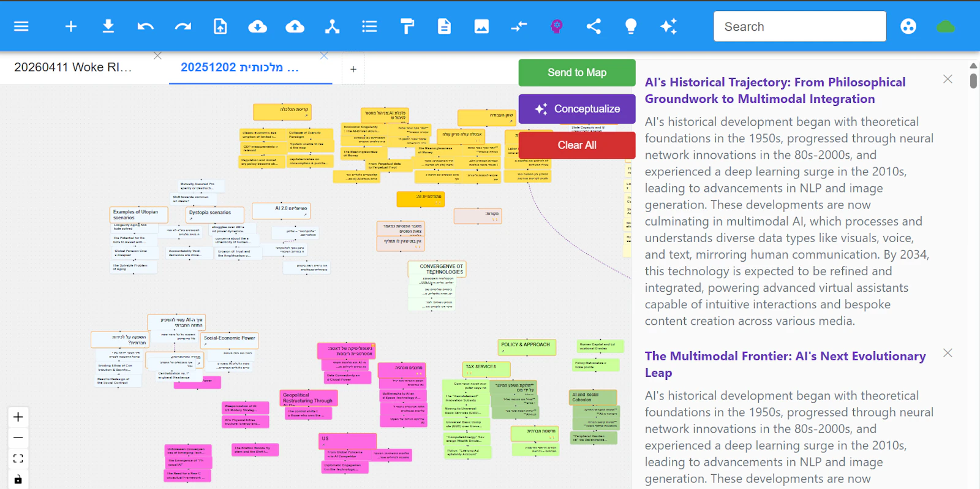The height and width of the screenshot is (489, 980).
Task: Click the Conceptualize button
Action: [577, 109]
